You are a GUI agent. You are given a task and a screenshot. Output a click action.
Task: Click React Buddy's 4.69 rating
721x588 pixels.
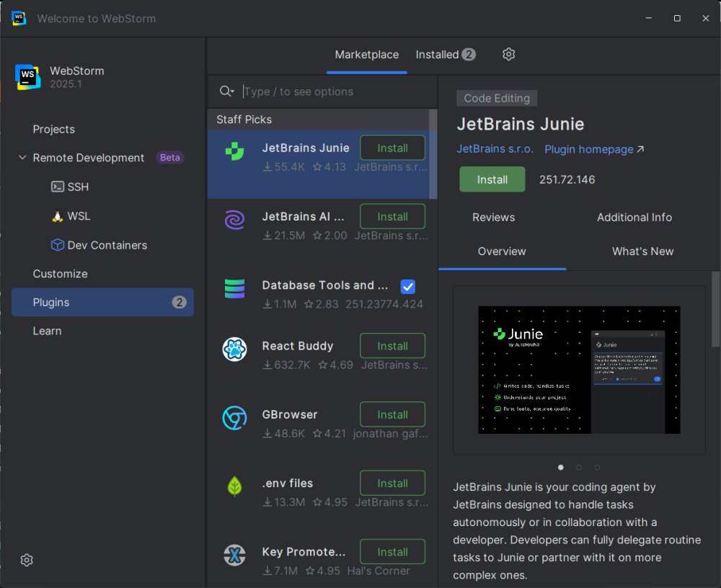point(336,365)
